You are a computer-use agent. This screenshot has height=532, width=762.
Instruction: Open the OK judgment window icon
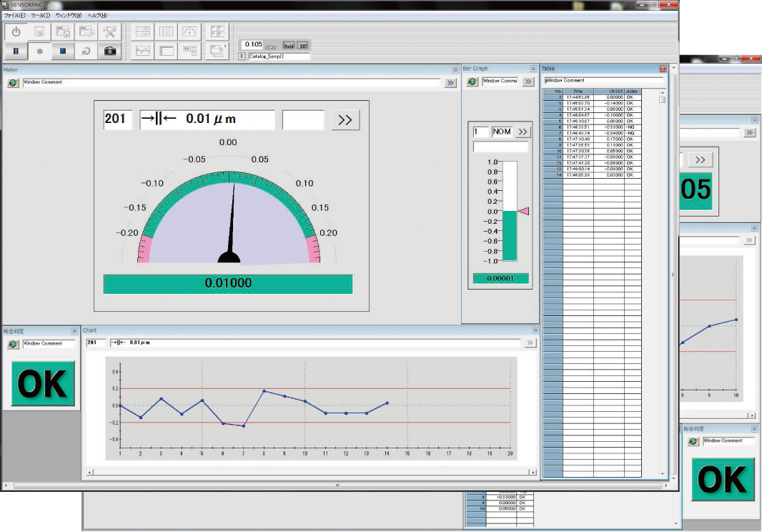click(189, 51)
